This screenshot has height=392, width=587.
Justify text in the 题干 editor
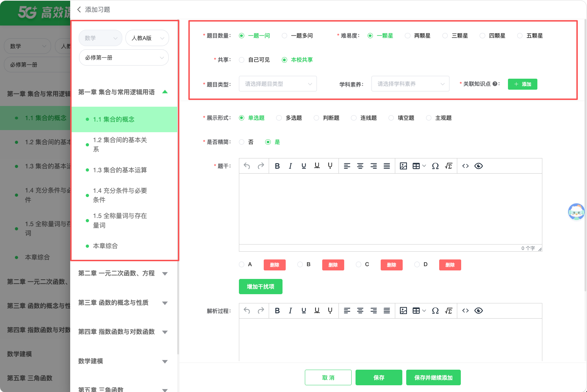tap(387, 166)
